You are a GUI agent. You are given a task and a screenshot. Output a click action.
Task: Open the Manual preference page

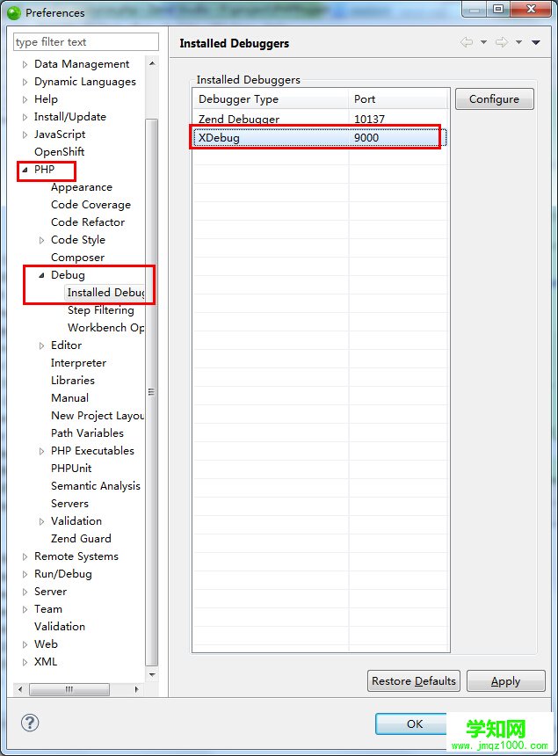tap(70, 398)
